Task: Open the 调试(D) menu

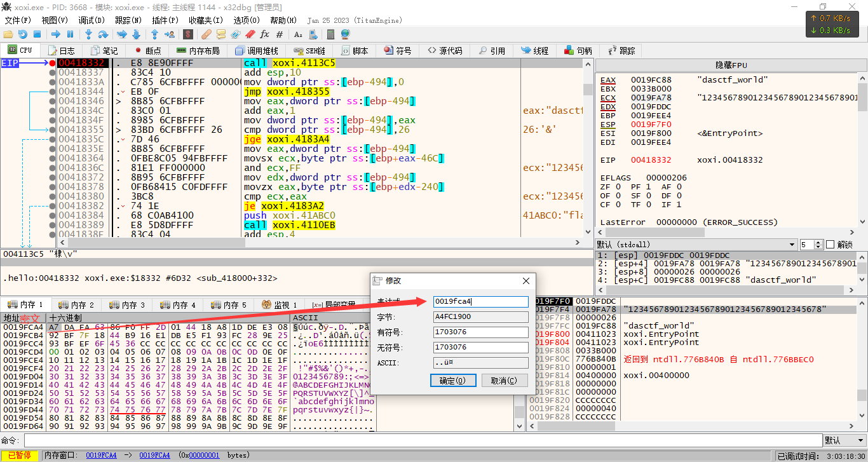Action: pos(92,20)
